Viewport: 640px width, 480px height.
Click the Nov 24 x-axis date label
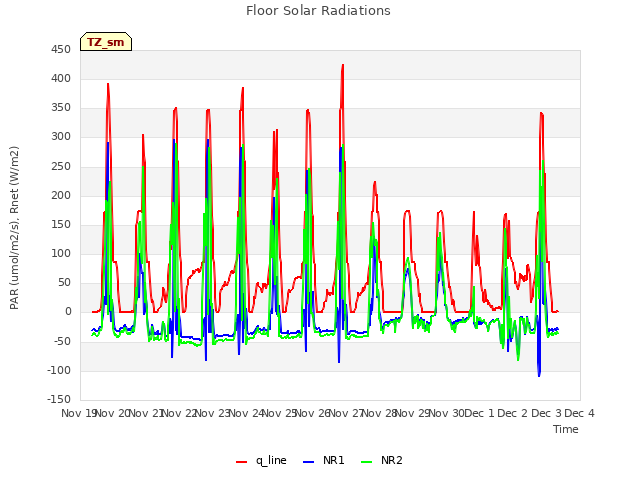[x=247, y=413]
